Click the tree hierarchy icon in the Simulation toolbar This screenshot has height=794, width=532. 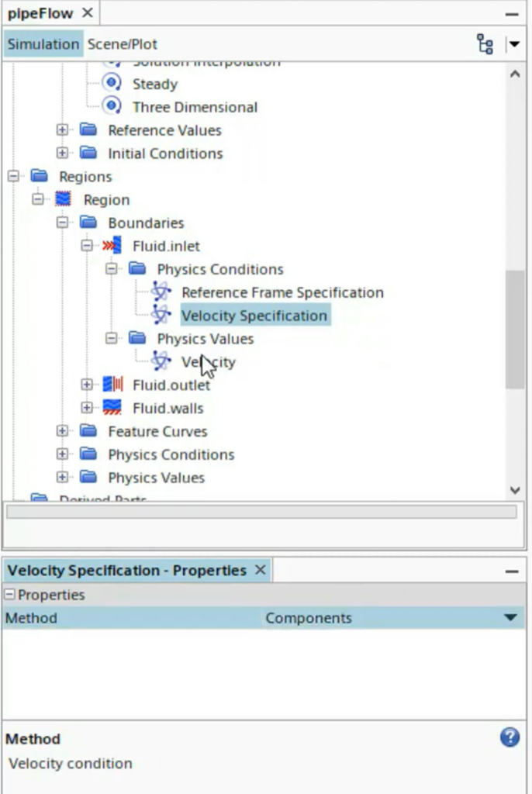click(x=485, y=44)
